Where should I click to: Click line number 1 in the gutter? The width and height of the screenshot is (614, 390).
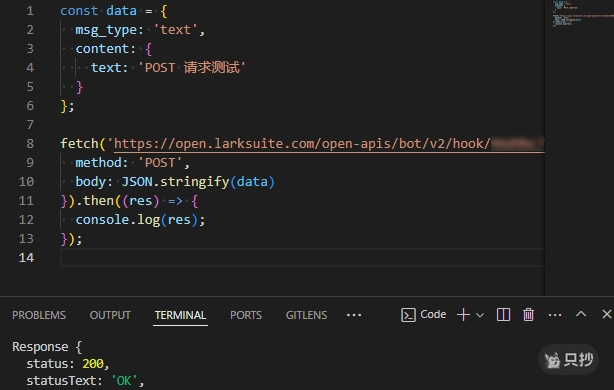point(30,11)
